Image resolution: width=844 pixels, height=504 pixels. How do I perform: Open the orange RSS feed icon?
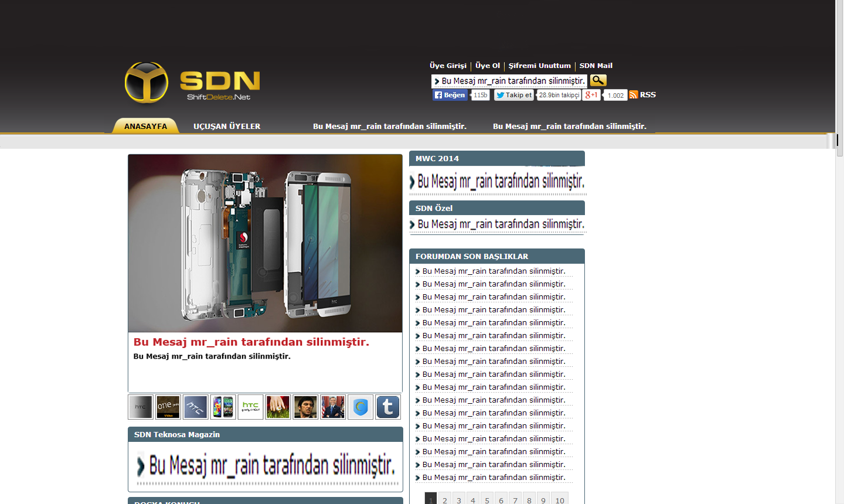(x=633, y=94)
